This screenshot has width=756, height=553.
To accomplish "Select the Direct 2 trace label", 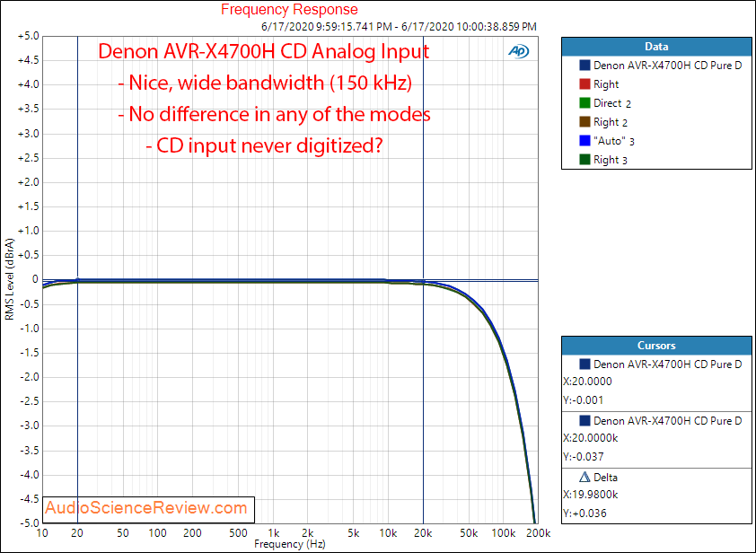I will 611,103.
